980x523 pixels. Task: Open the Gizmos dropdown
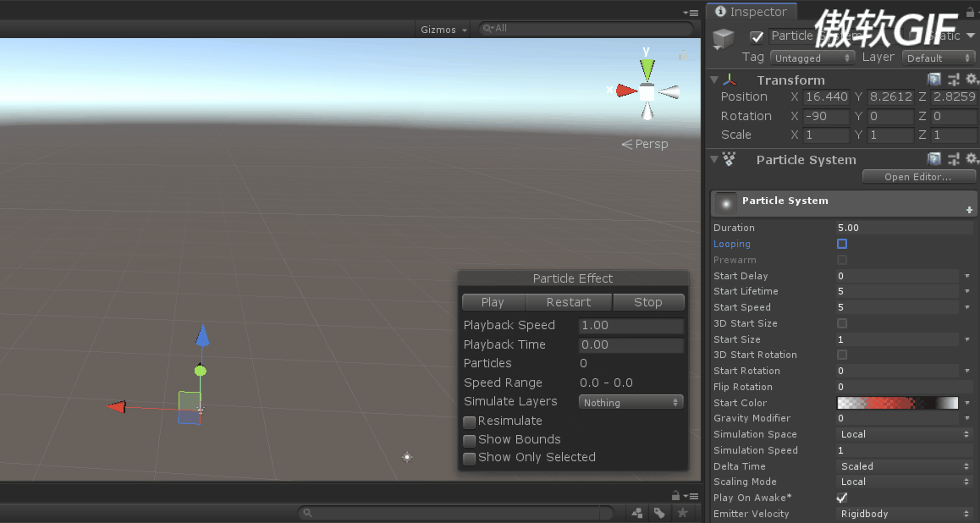443,30
